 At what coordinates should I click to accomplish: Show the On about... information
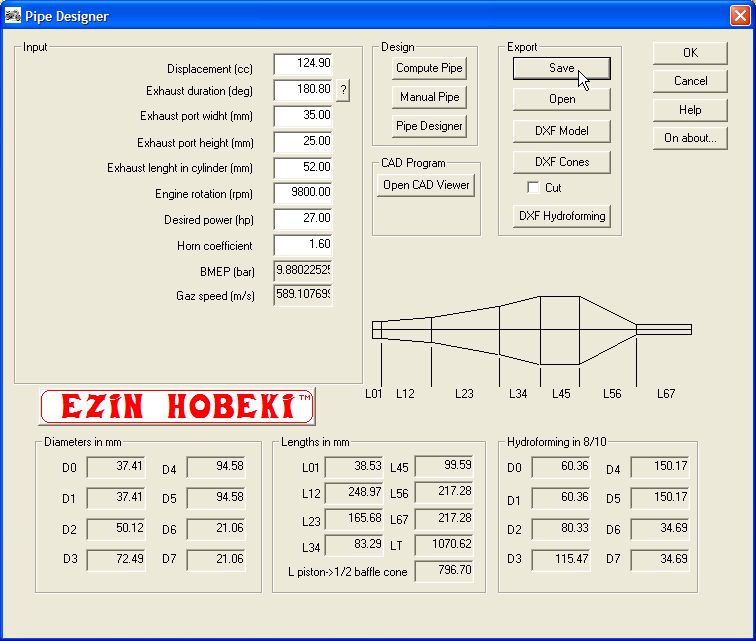click(x=690, y=139)
